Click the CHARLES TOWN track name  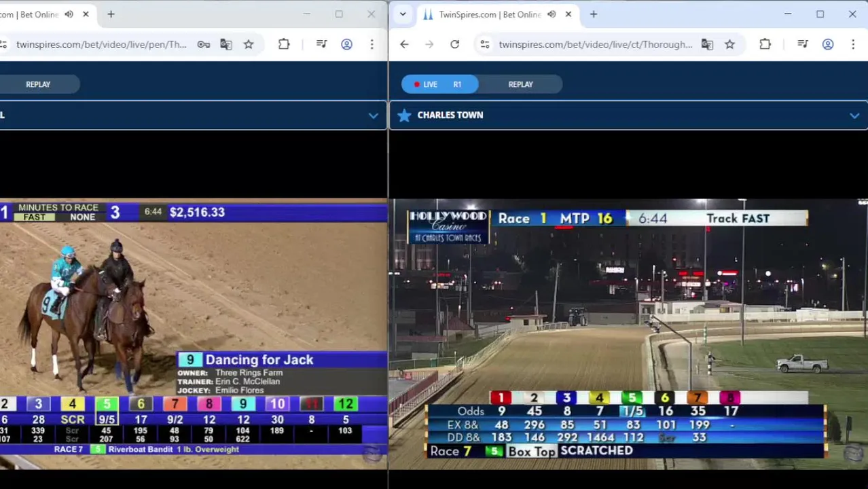(x=450, y=115)
